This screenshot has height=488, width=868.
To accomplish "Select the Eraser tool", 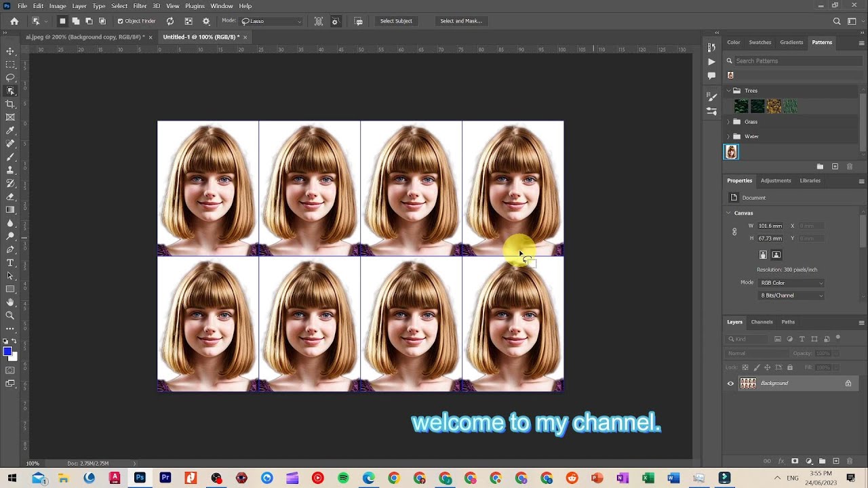I will (x=10, y=197).
